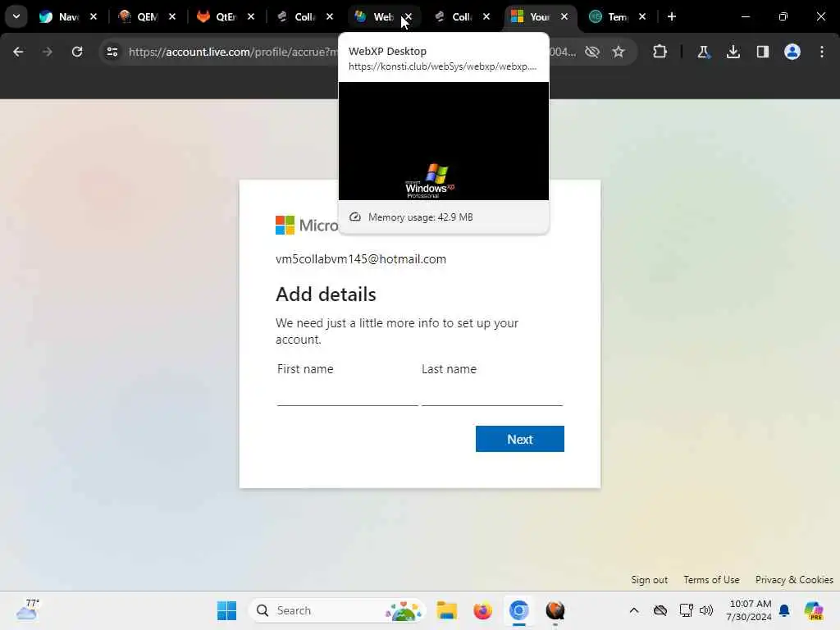Open File Explorer from taskbar
840x630 pixels.
[446, 610]
